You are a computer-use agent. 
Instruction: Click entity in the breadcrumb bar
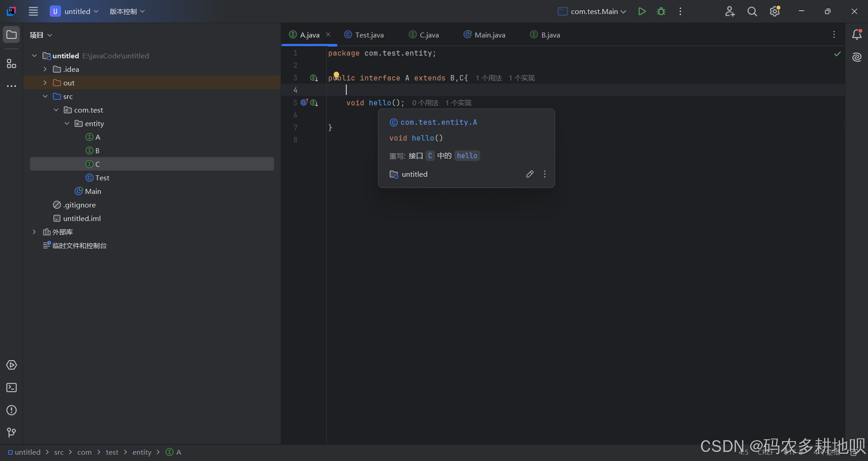pos(142,452)
